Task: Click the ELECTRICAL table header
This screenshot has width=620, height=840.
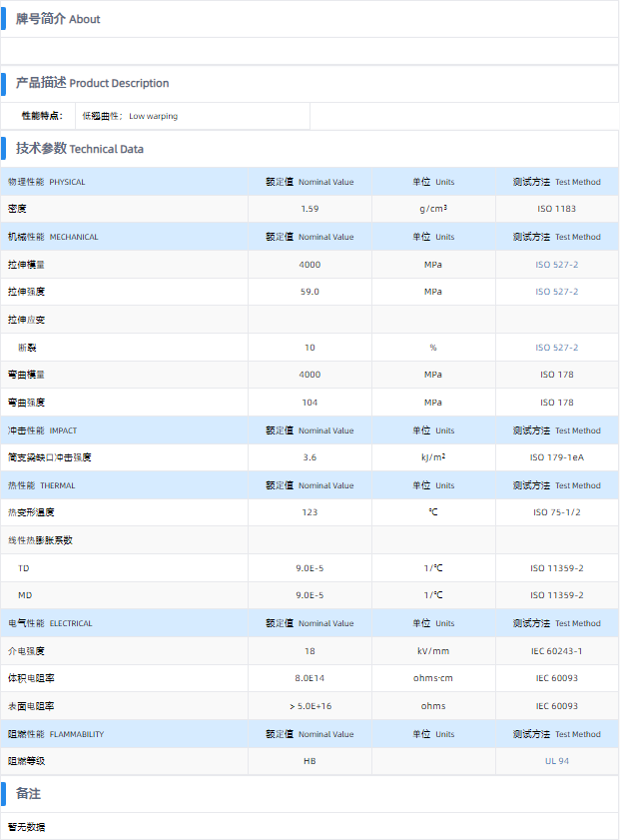Action: [50, 623]
